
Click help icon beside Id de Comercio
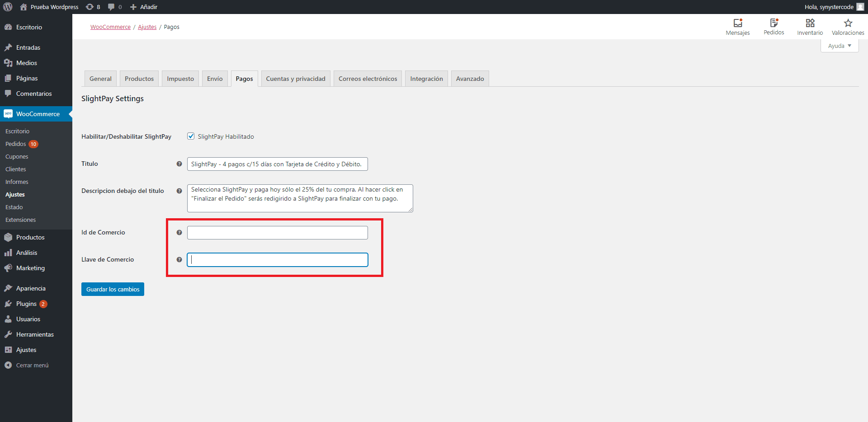click(179, 233)
